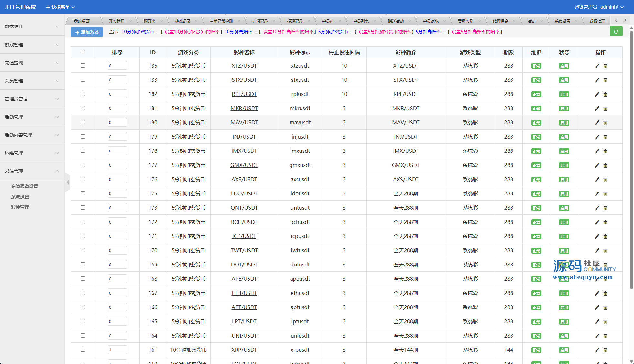Close the 开奖管理 tab with its X
The width and height of the screenshot is (634, 364).
coord(130,21)
